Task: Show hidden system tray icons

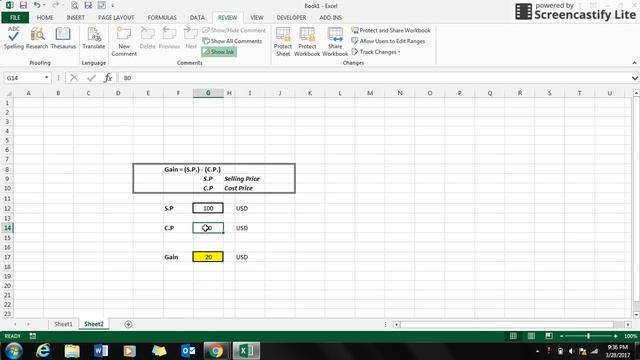Action: pyautogui.click(x=537, y=351)
